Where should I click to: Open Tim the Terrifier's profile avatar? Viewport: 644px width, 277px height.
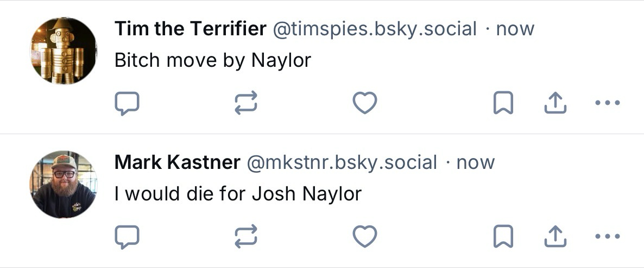coord(64,51)
